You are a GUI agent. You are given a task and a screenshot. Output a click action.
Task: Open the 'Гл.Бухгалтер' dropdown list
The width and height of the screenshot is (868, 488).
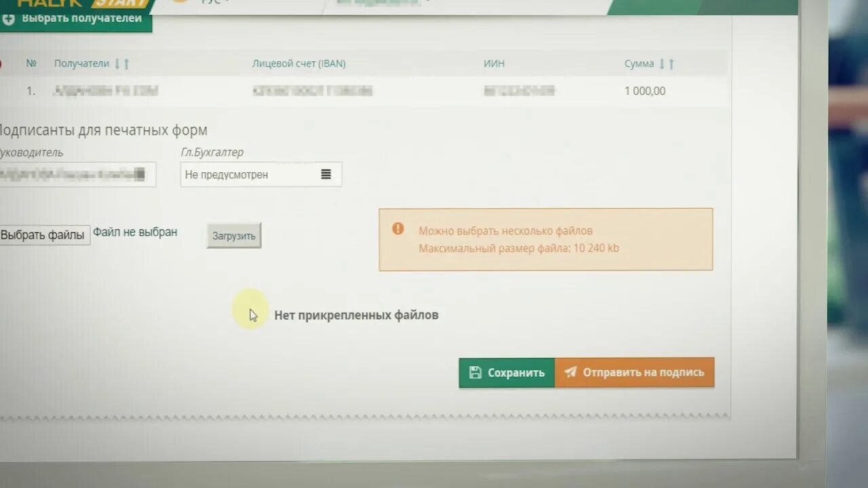(261, 174)
